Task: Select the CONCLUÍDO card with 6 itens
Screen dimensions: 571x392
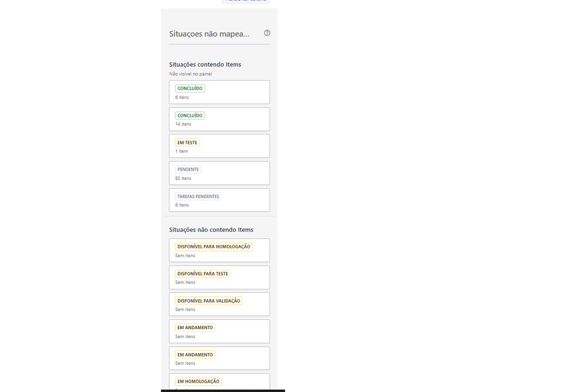Action: click(219, 92)
